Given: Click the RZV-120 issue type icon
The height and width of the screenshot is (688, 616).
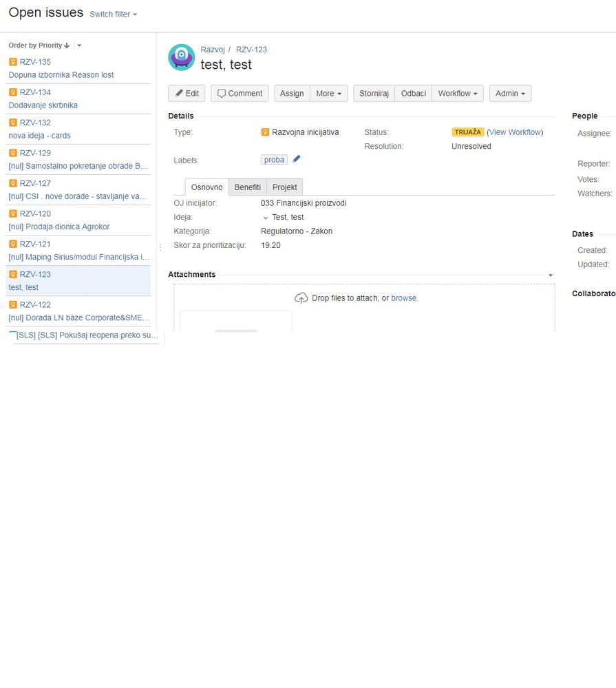Looking at the screenshot, I should point(13,213).
